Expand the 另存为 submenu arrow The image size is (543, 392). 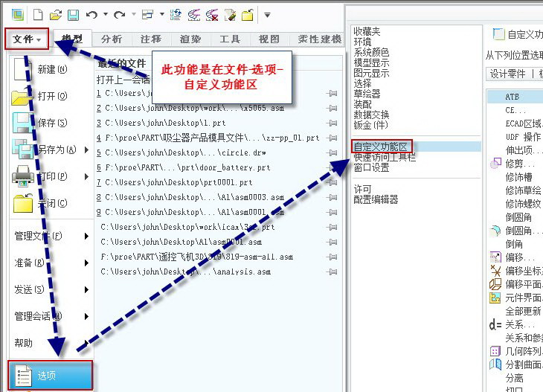pos(86,150)
